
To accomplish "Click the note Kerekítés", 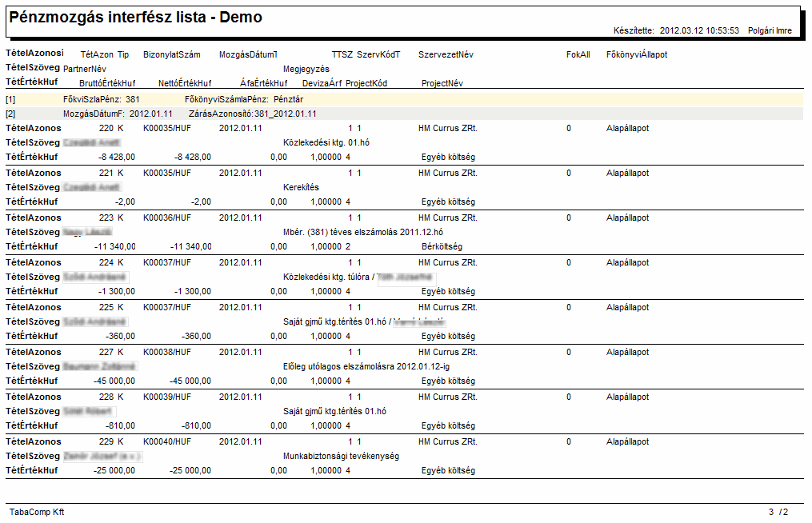I will click(301, 187).
